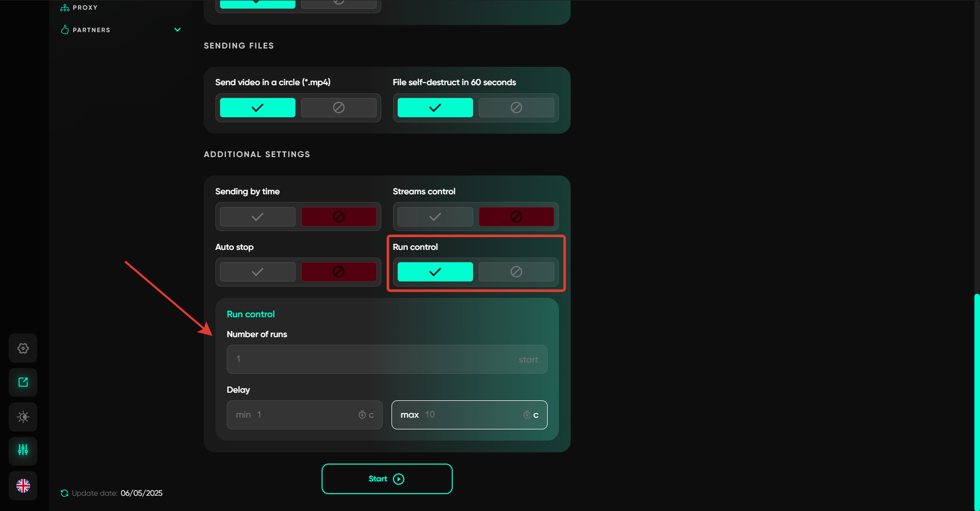
Task: Open the Partners sidebar section
Action: pos(91,30)
